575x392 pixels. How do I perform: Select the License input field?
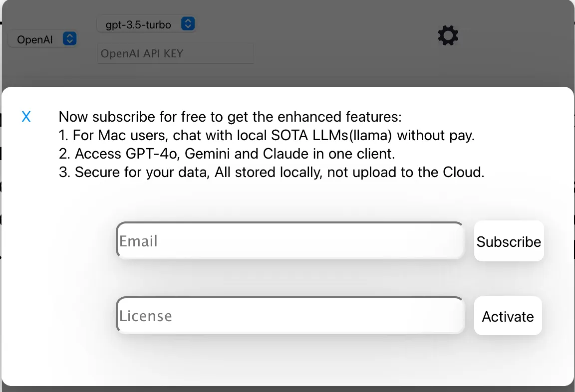click(289, 316)
